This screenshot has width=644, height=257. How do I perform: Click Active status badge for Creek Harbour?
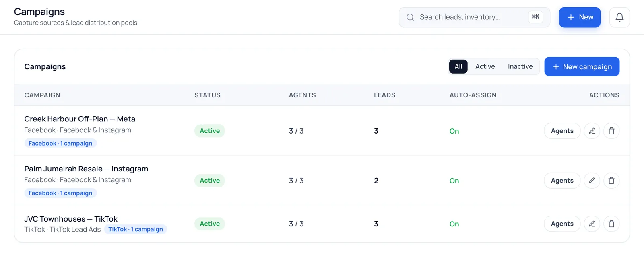click(x=210, y=131)
